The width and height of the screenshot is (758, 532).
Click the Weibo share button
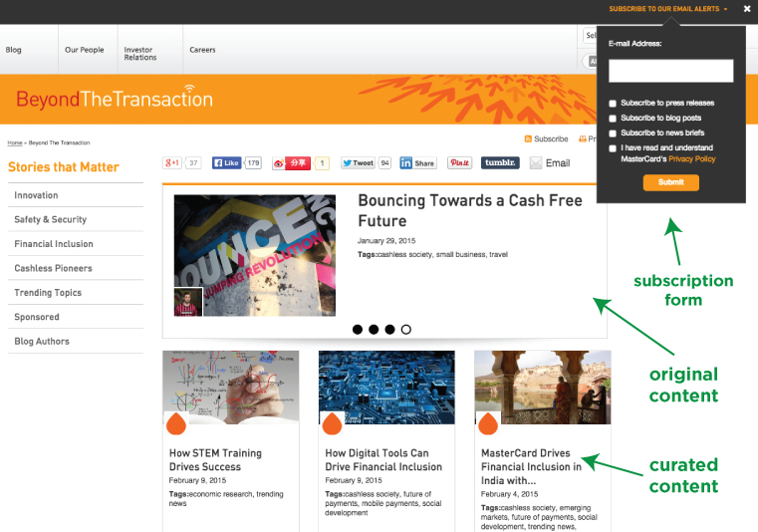coord(291,163)
